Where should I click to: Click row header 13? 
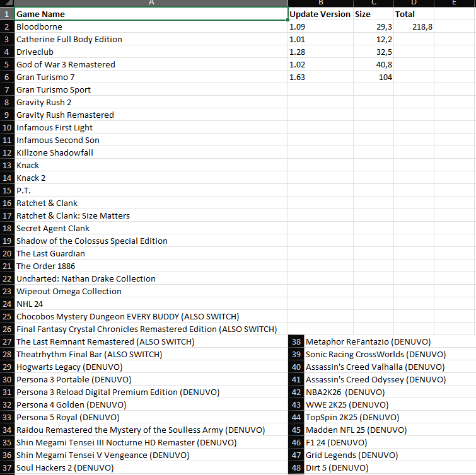(x=7, y=165)
